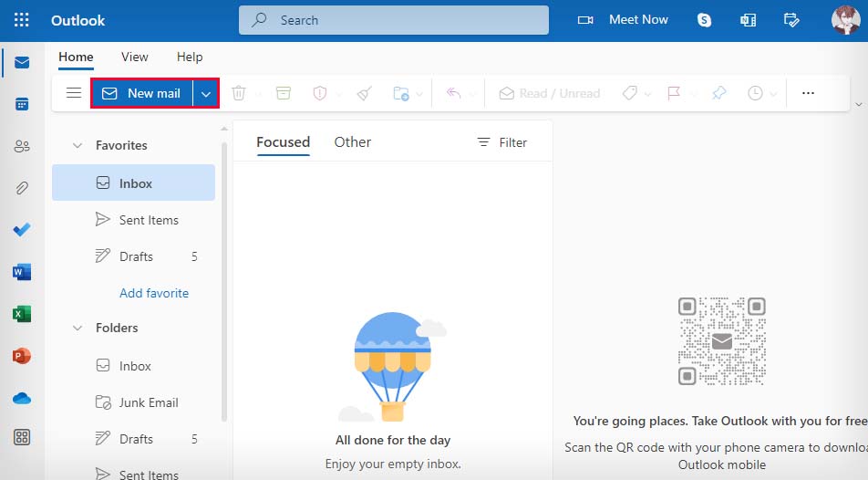Open Skype from the header
This screenshot has width=868, height=480.
pyautogui.click(x=704, y=20)
